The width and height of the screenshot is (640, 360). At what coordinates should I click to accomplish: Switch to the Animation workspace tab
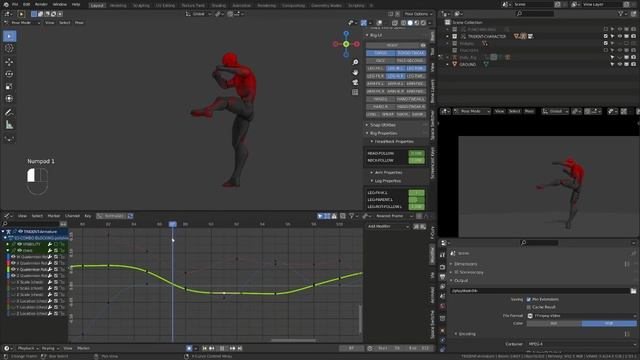[x=241, y=5]
